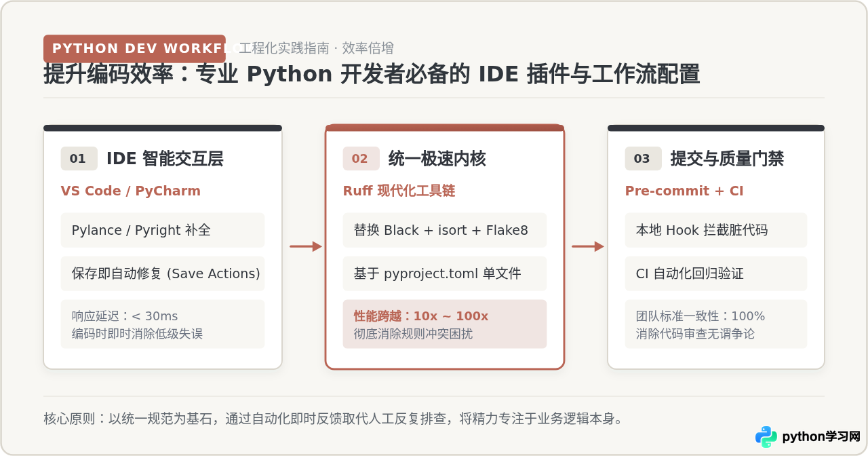This screenshot has width=868, height=456.
Task: Select 保存即自动修复 (Save Actions) item
Action: (163, 273)
